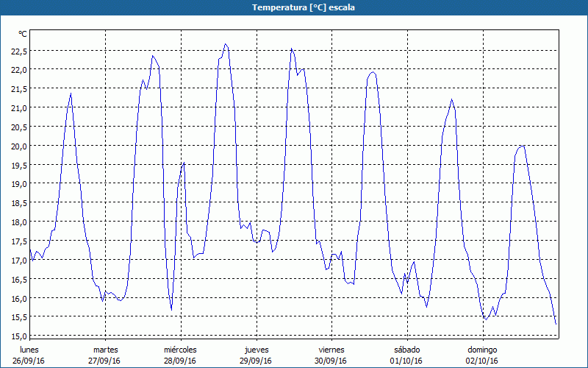Image resolution: width=588 pixels, height=368 pixels.
Task: Click the 'martes' day label
Action: (x=106, y=350)
